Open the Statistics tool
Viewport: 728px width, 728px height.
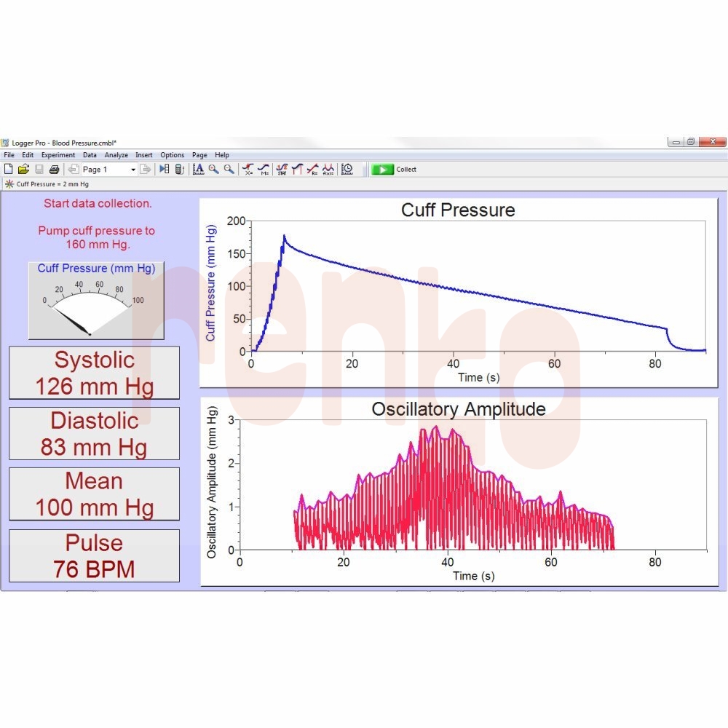tap(281, 170)
